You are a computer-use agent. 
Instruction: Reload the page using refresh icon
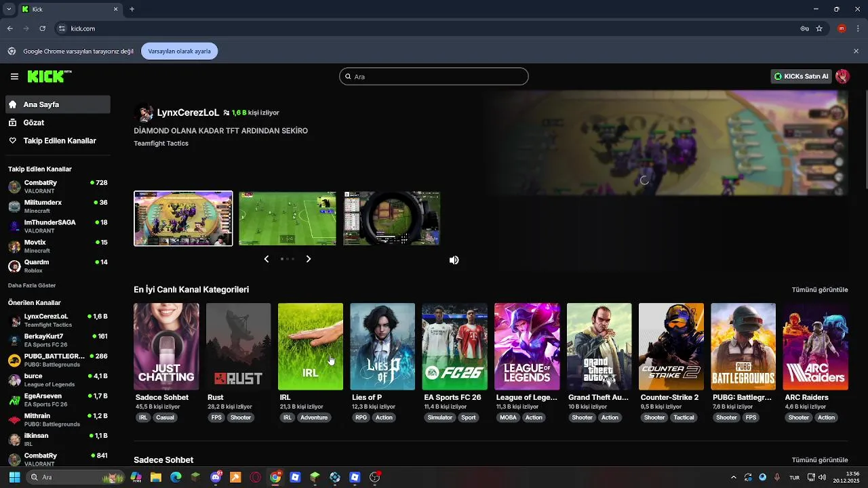pos(42,28)
